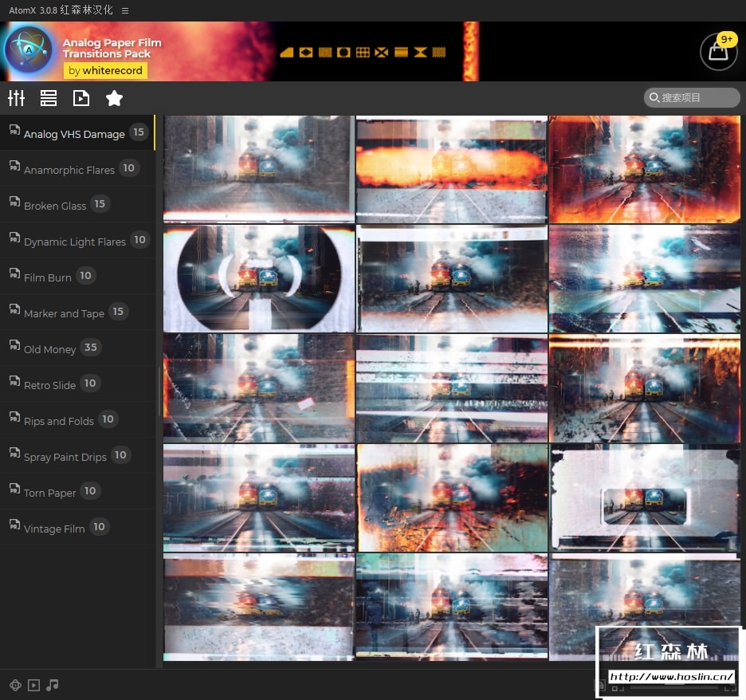This screenshot has height=700, width=746.
Task: Select the circle-in-square yellow banner icon
Action: 344,53
